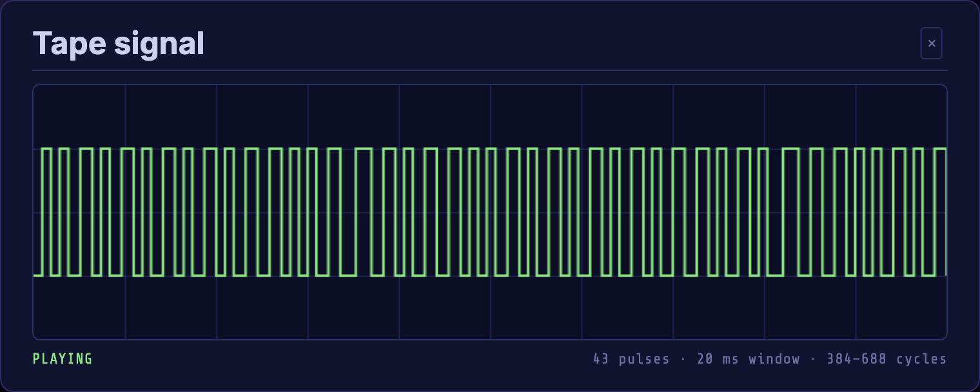Click the '43 pulses' readout text

click(x=631, y=359)
